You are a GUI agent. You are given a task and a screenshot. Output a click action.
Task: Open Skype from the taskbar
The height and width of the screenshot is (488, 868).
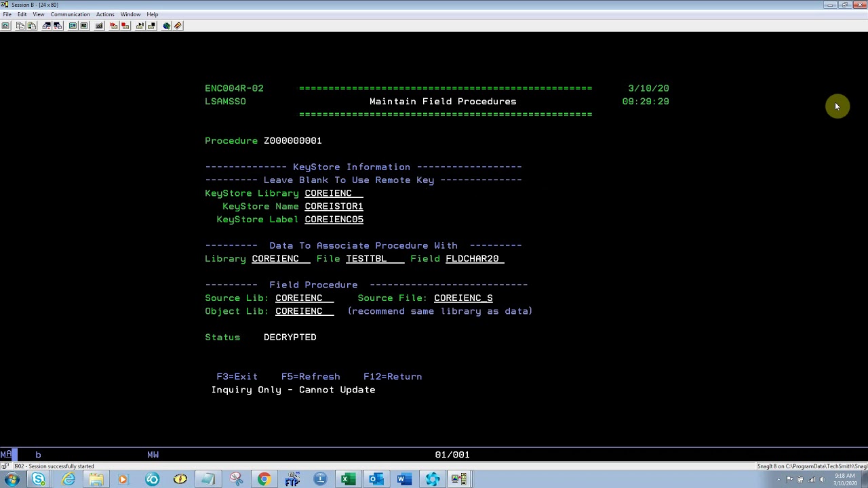(x=39, y=480)
